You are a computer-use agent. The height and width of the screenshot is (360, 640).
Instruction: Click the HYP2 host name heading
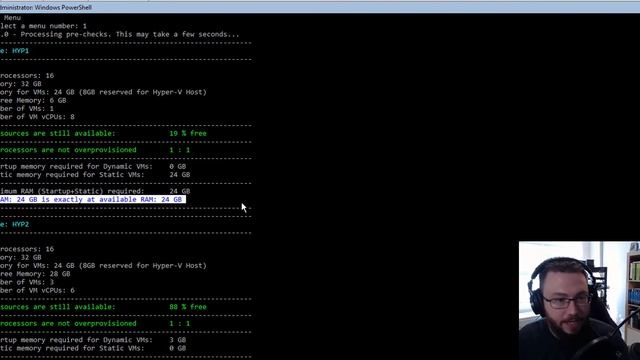pyautogui.click(x=20, y=224)
